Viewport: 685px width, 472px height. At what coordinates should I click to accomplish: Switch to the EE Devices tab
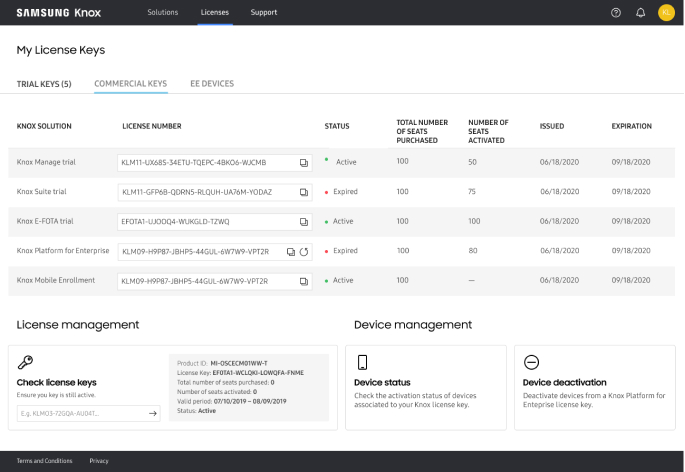[212, 83]
